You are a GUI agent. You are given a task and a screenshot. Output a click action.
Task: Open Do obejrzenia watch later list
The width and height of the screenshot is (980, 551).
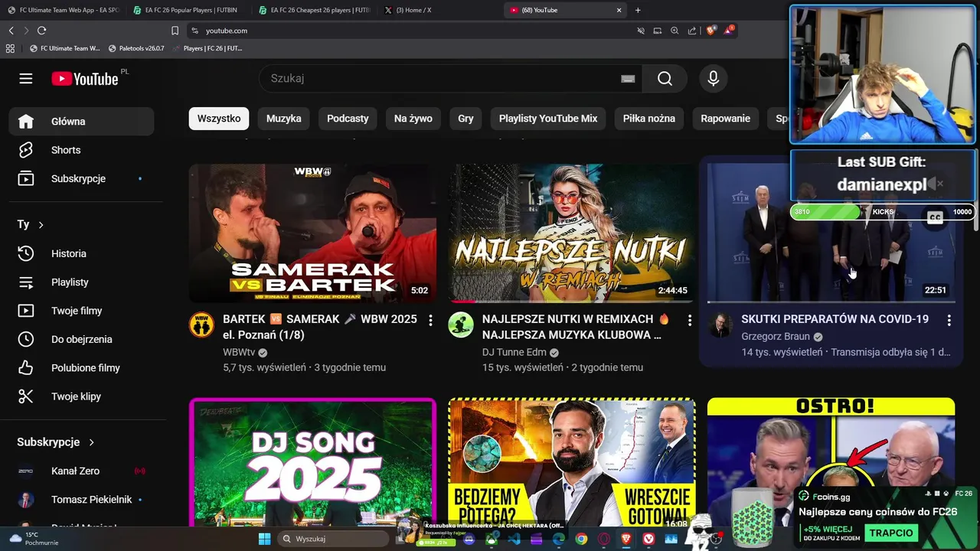pyautogui.click(x=81, y=339)
